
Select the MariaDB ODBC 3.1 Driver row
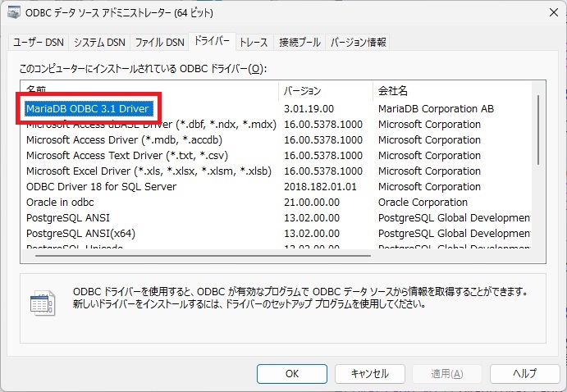88,109
